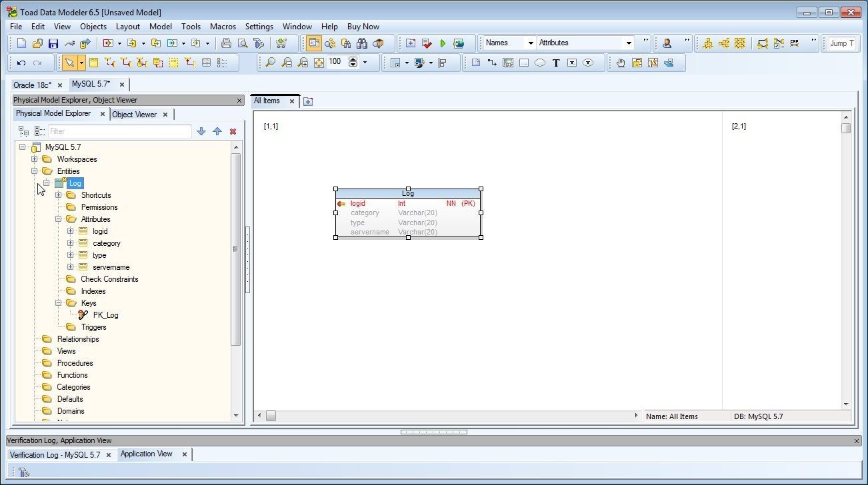Toggle the Application View panel icon
868x485 pixels.
tap(24, 472)
